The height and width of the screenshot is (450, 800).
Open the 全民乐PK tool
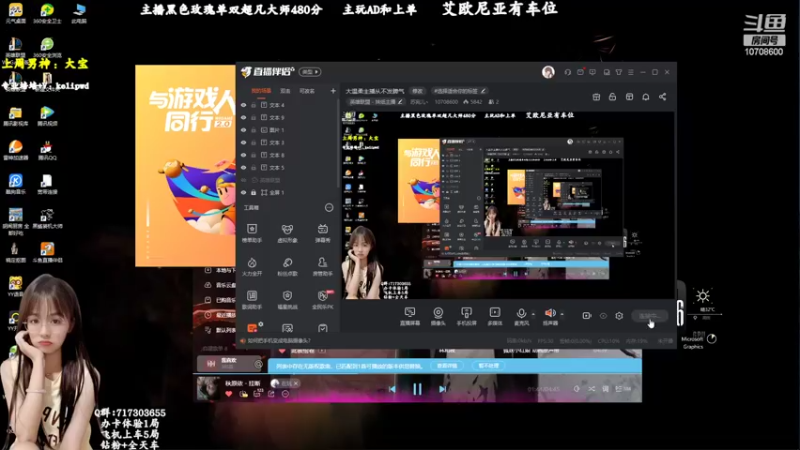point(322,300)
